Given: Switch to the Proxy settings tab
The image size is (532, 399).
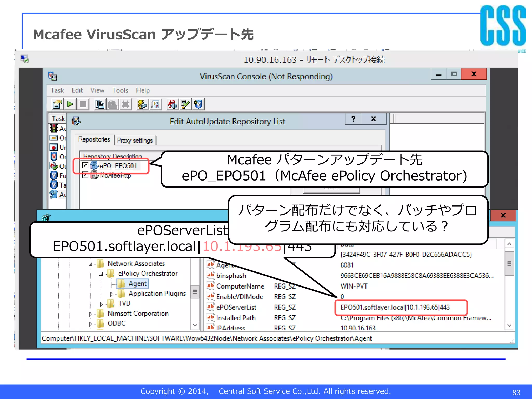Looking at the screenshot, I should tap(135, 140).
